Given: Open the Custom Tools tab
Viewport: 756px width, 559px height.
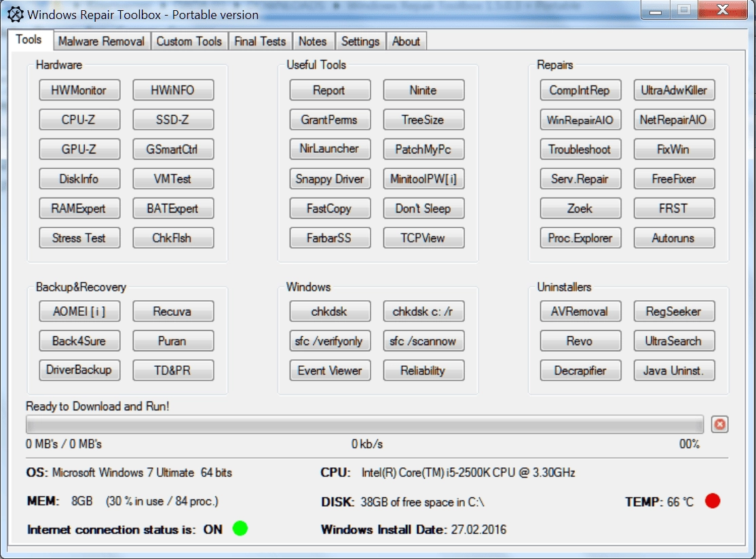Looking at the screenshot, I should pos(189,41).
